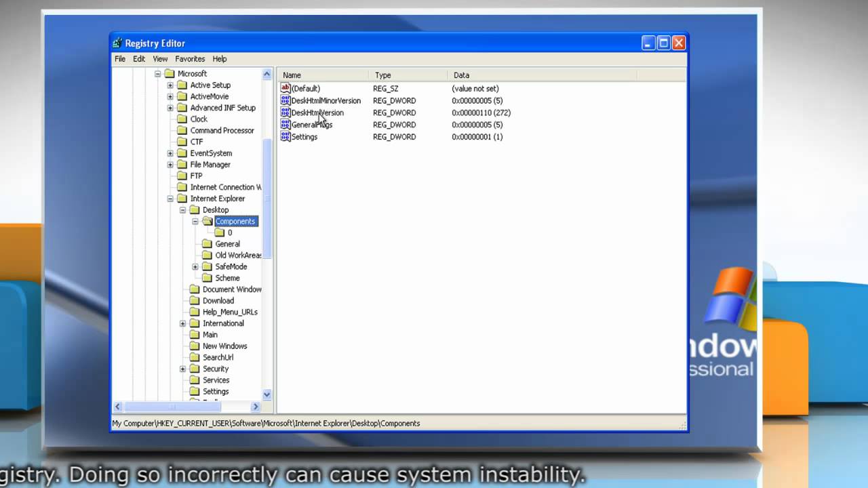Open the View menu

coord(160,59)
